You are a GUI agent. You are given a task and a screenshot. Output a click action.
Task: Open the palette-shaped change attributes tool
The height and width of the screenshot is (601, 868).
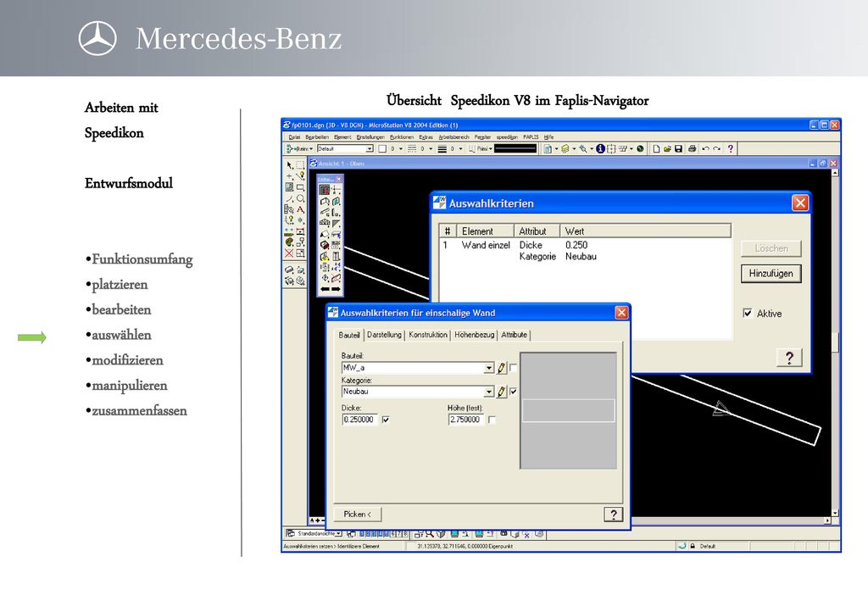(289, 242)
